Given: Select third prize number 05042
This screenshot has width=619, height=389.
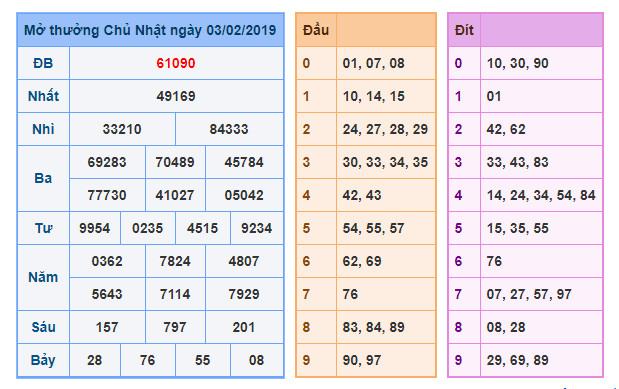Looking at the screenshot, I should tap(244, 195).
